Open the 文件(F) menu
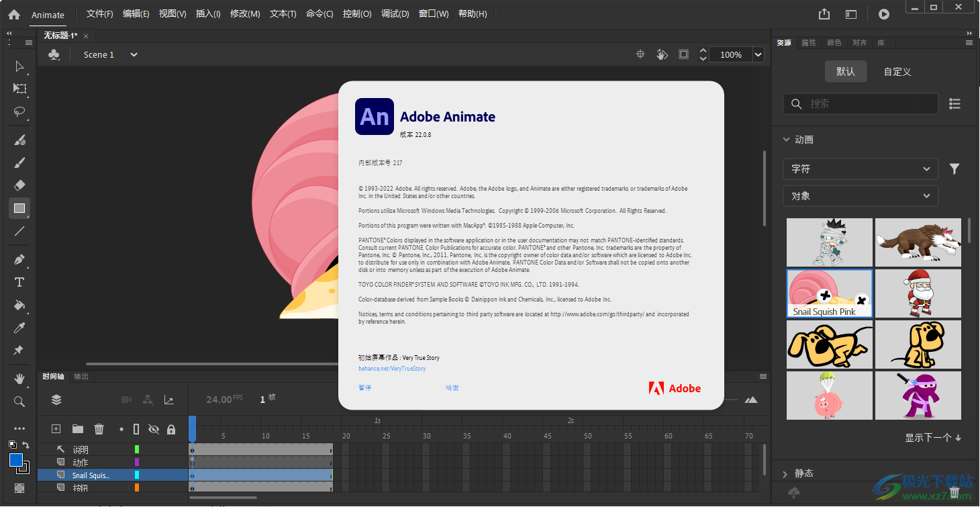Viewport: 980px width, 507px height. [99, 14]
